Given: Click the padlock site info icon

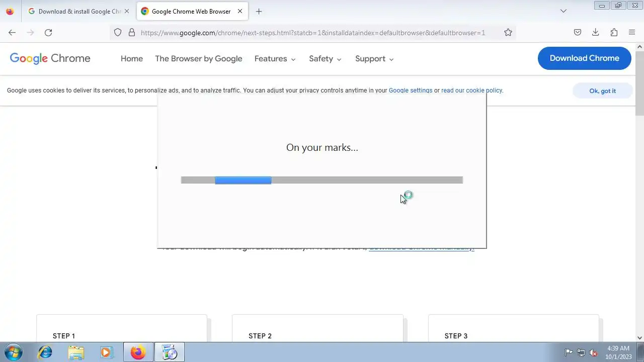Looking at the screenshot, I should point(132,32).
